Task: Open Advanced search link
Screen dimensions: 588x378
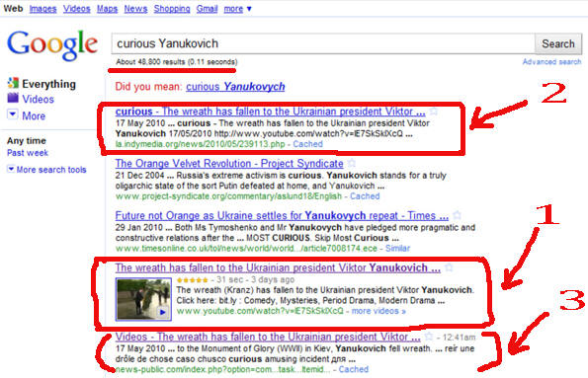Action: coord(551,62)
